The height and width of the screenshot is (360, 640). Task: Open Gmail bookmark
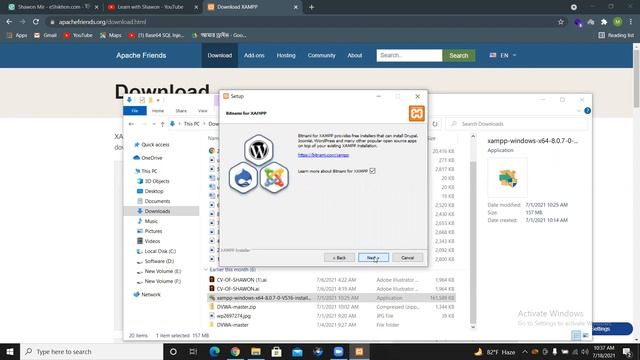tap(45, 36)
